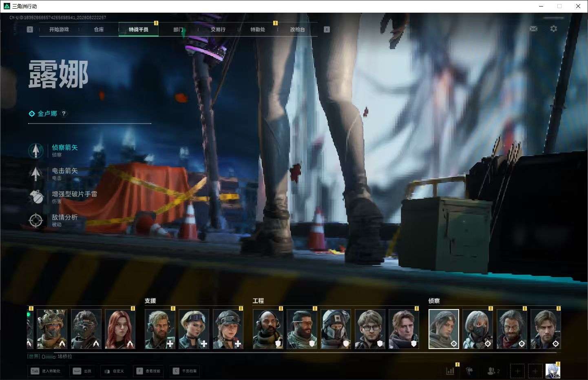Select the blond bearded support operator with headset

click(160, 329)
